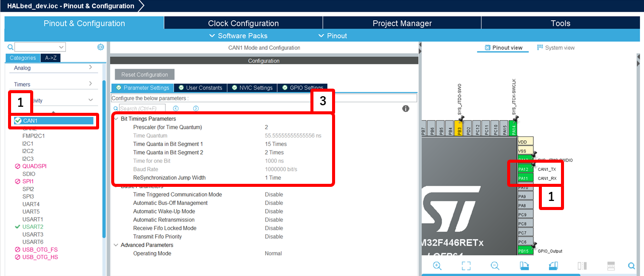Viewport: 644px width, 276px height.
Task: Click the Pinout view chip icon
Action: coord(488,48)
